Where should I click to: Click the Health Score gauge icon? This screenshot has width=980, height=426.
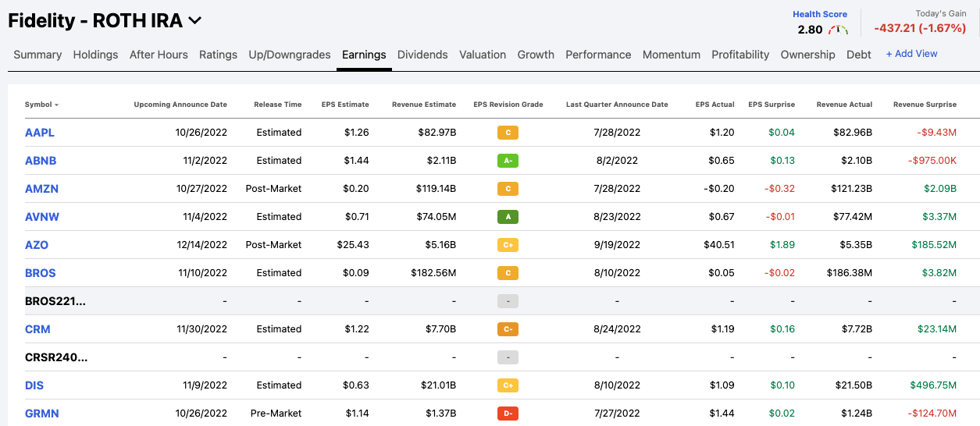click(x=839, y=30)
